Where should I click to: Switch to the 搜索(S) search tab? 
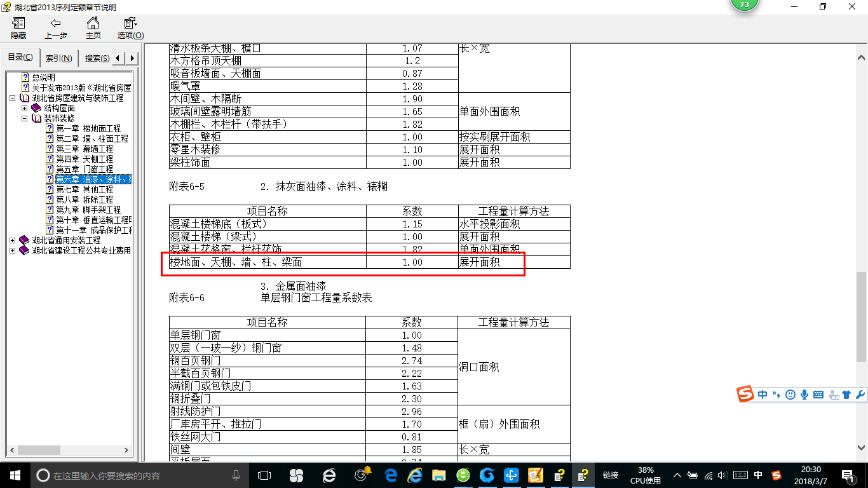tap(96, 58)
